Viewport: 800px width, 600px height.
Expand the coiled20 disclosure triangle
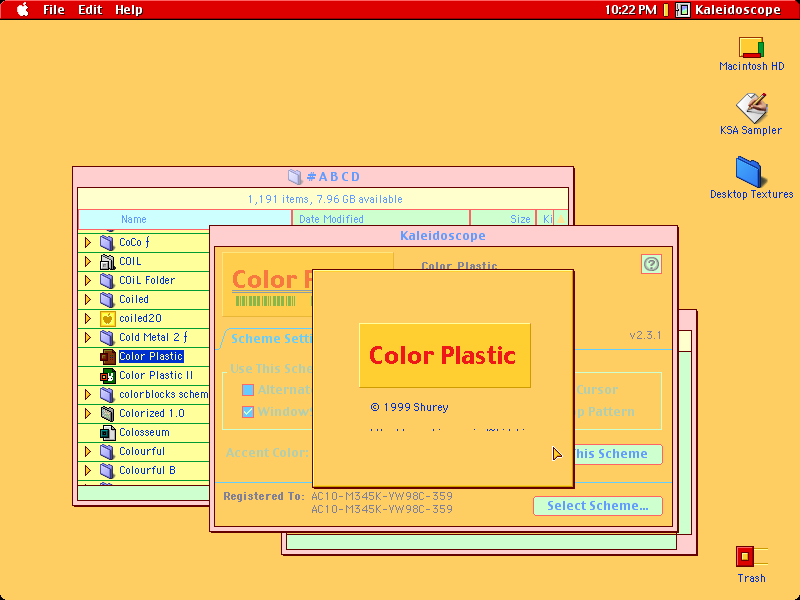pos(88,318)
